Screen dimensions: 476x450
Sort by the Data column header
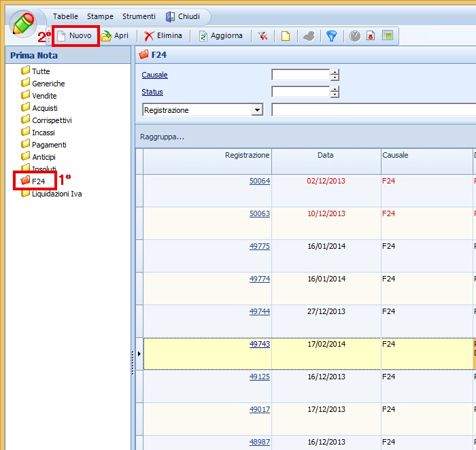pyautogui.click(x=326, y=155)
